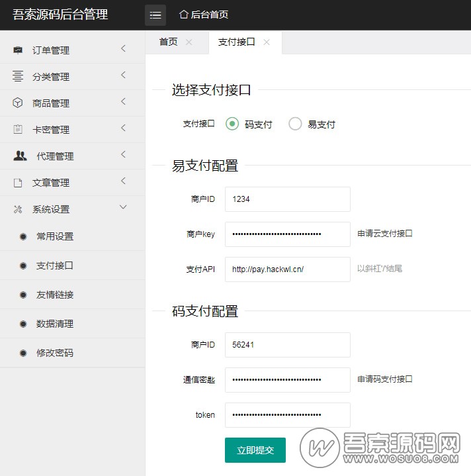
Task: Open 常用设置 in the sidebar
Action: pos(55,236)
